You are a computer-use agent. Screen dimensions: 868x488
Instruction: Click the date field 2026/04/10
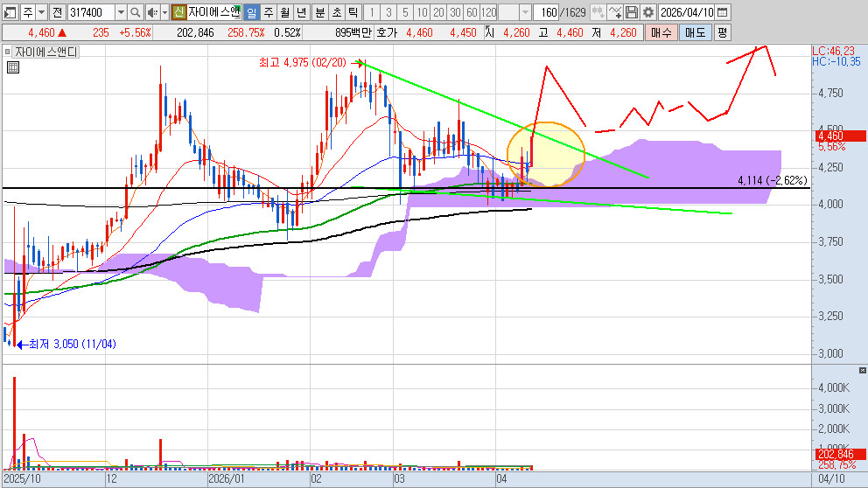(686, 11)
